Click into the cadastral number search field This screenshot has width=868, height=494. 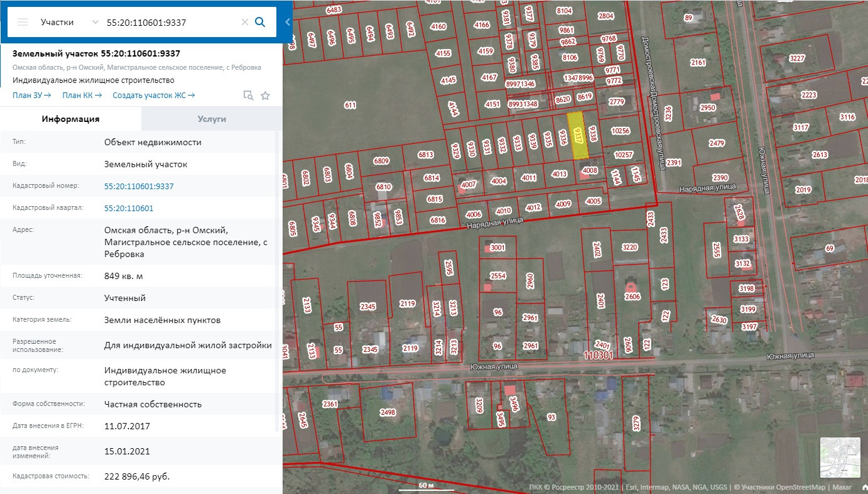click(x=170, y=22)
